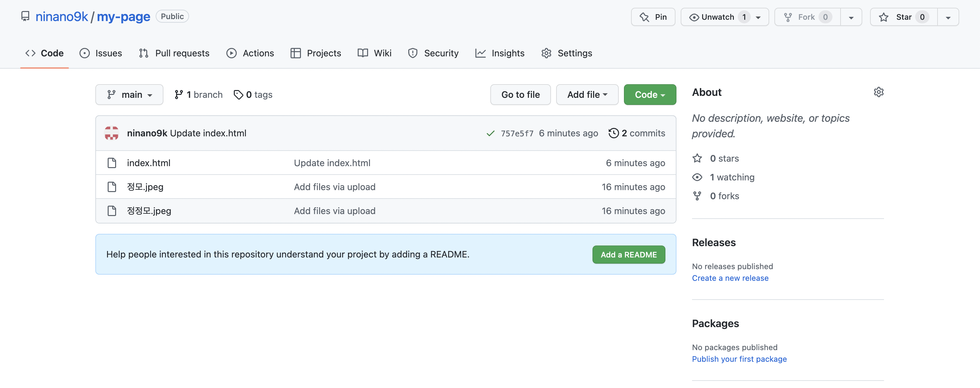This screenshot has height=388, width=980.
Task: Click the Star count badge showing 0
Action: pos(922,17)
